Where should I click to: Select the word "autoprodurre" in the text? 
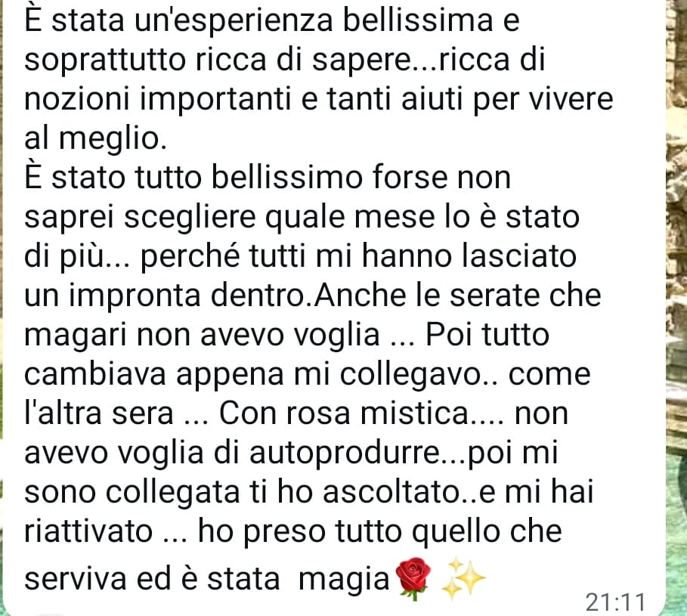tap(345, 453)
